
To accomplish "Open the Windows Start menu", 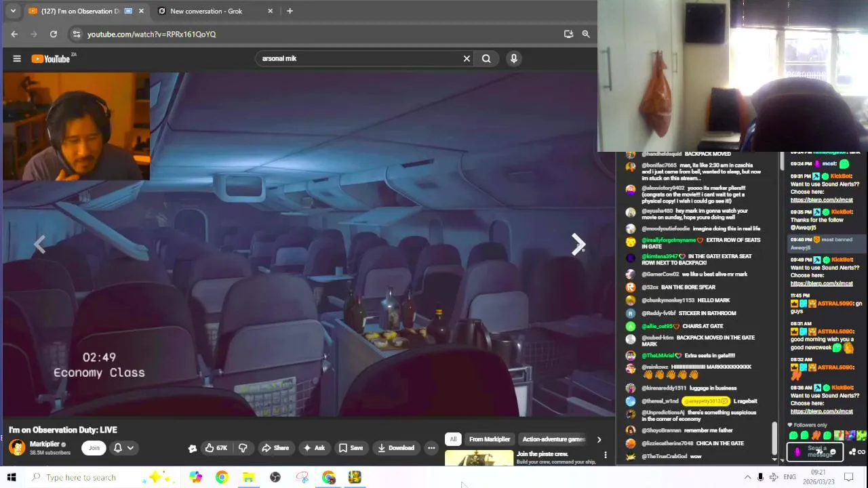I will pyautogui.click(x=12, y=477).
